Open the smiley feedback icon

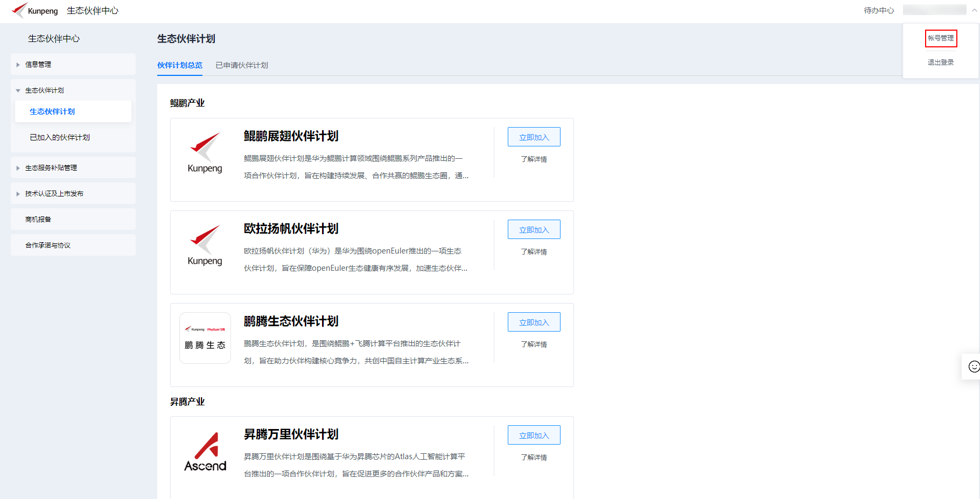click(974, 367)
